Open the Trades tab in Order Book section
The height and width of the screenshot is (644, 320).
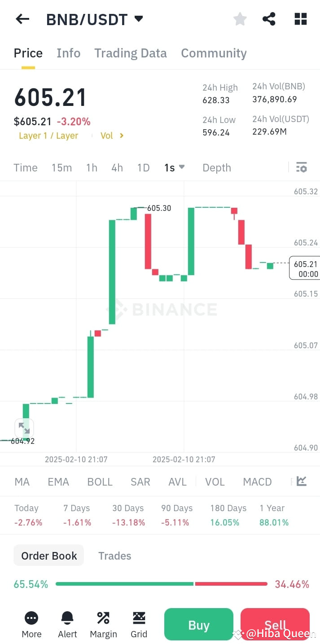[x=114, y=556]
